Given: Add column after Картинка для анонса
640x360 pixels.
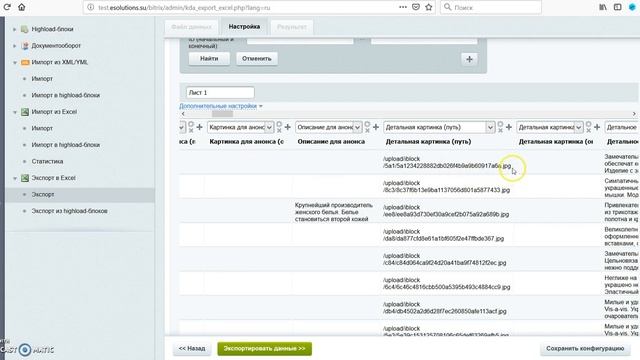Looking at the screenshot, I should (287, 127).
